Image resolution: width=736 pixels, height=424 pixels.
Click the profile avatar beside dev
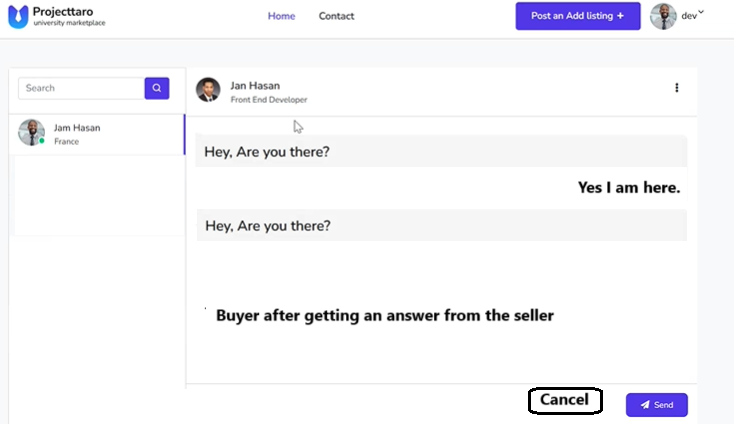[663, 16]
